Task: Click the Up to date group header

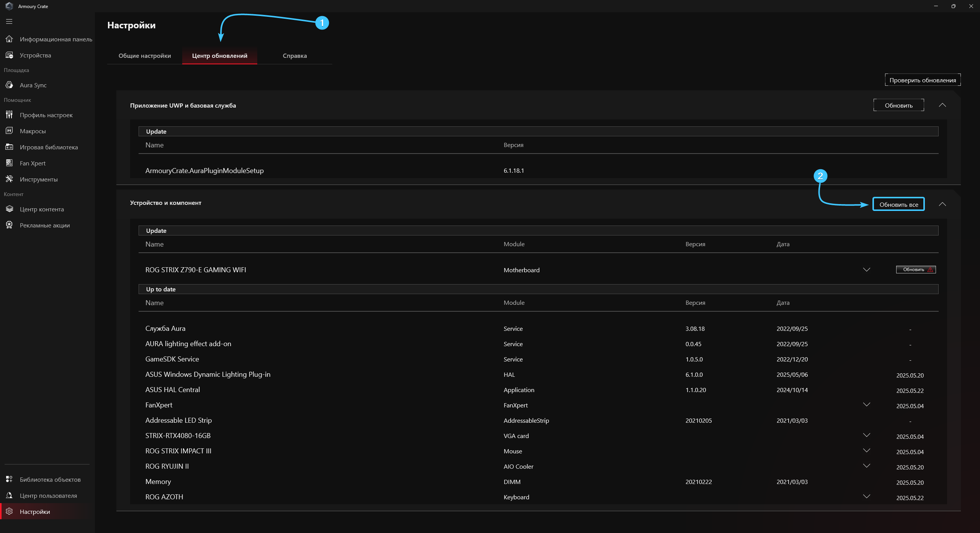Action: 538,289
